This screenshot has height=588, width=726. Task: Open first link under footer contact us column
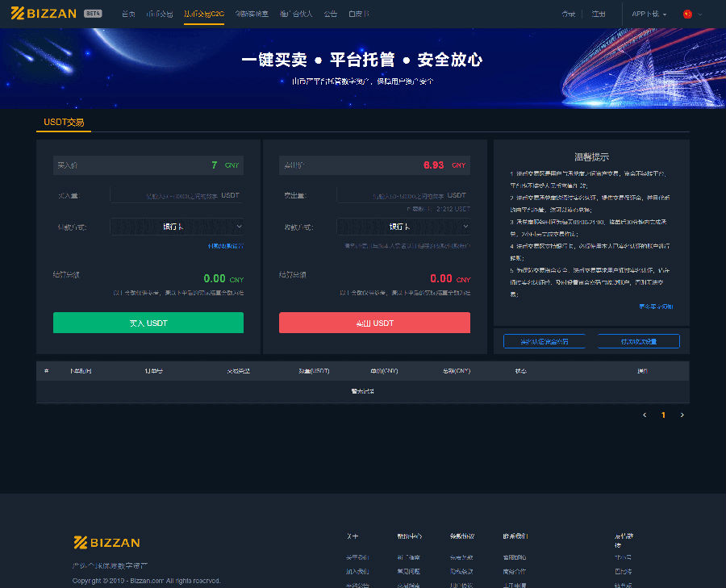[515, 557]
